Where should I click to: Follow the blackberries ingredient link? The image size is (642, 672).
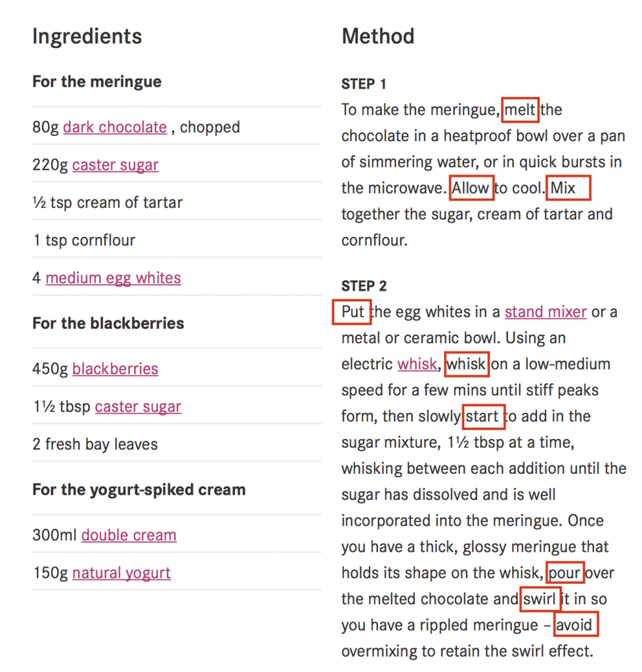[116, 369]
